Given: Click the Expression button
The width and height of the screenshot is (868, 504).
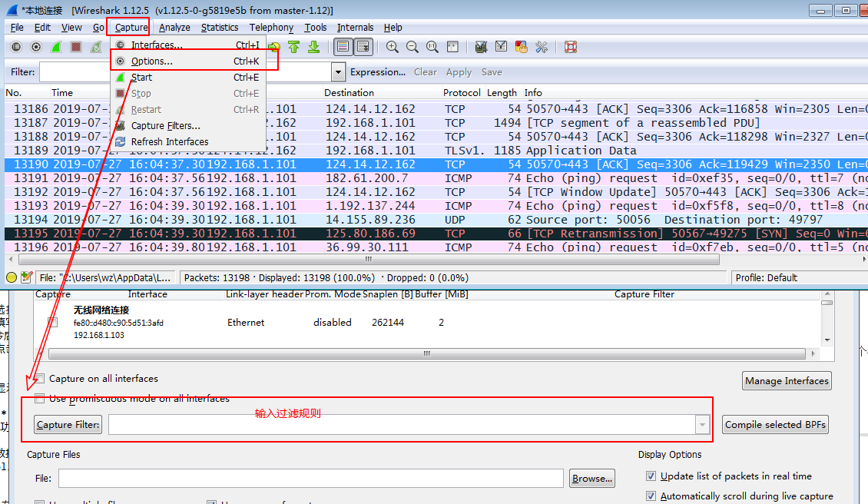Looking at the screenshot, I should [x=377, y=72].
